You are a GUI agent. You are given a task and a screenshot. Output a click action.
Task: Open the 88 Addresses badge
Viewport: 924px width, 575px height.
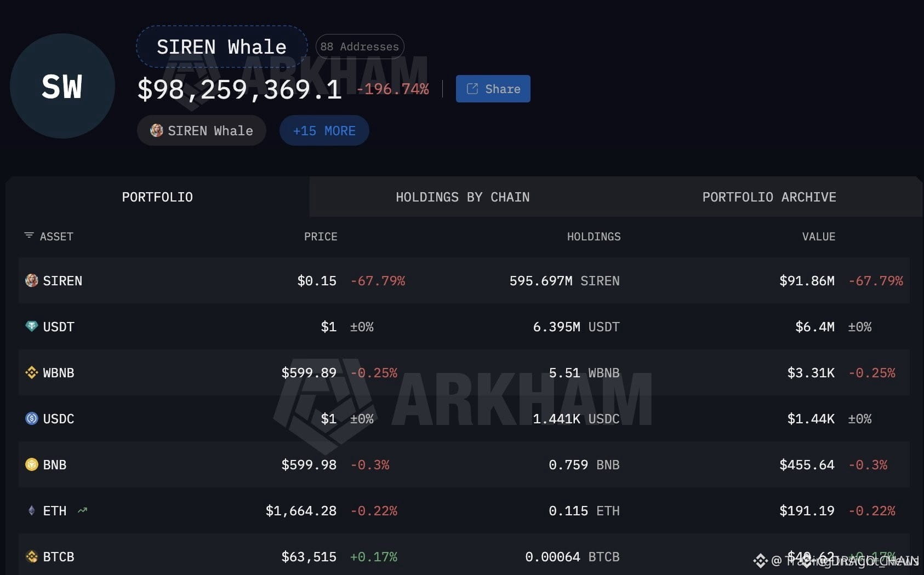360,47
